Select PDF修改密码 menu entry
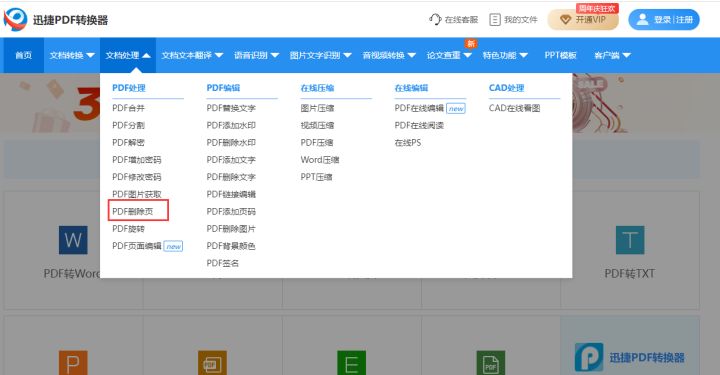 click(137, 177)
